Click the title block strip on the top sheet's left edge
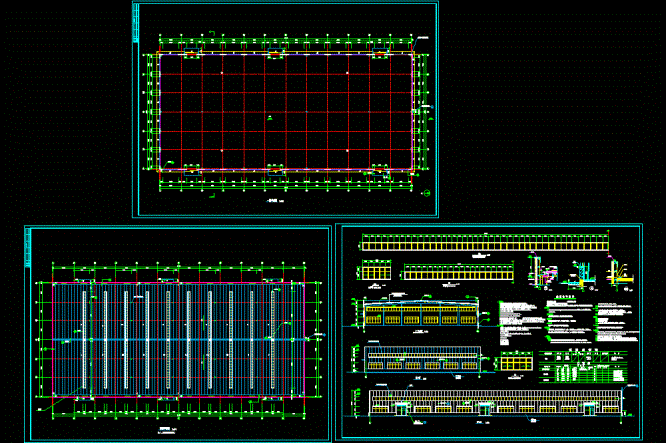 pyautogui.click(x=136, y=23)
